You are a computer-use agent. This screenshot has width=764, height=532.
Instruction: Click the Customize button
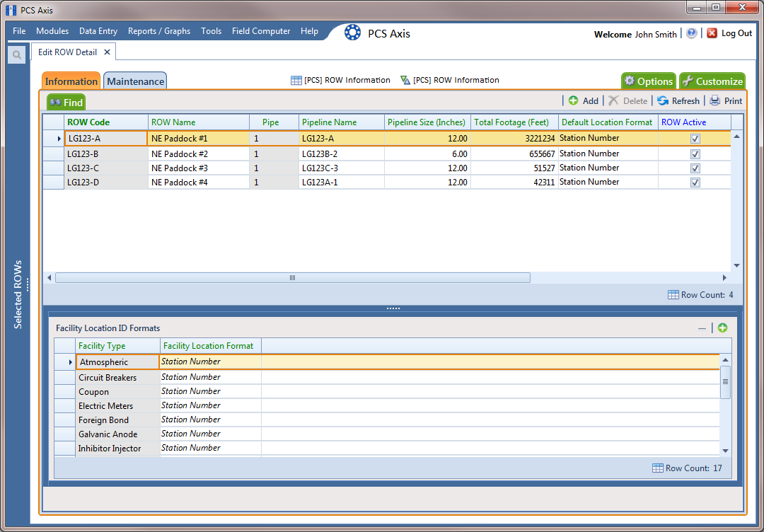712,81
